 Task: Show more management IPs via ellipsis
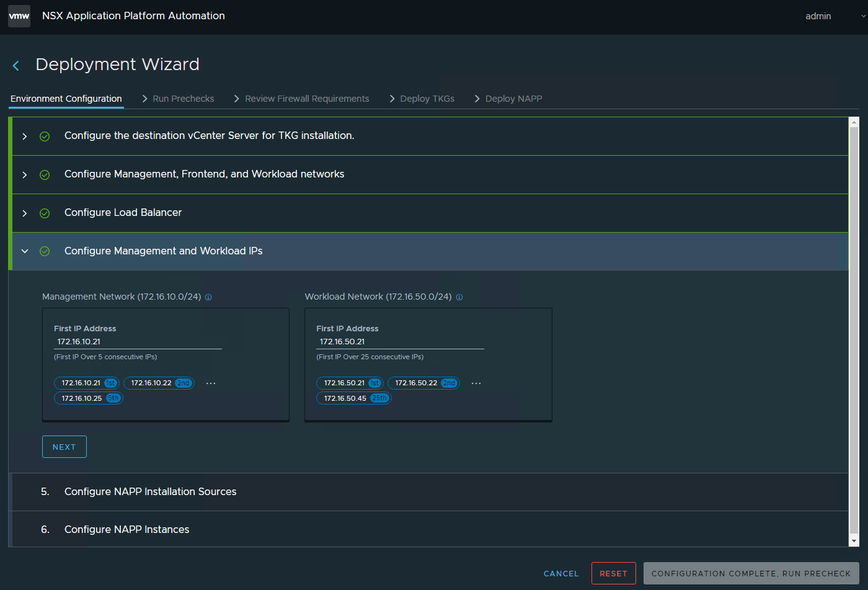tap(211, 383)
